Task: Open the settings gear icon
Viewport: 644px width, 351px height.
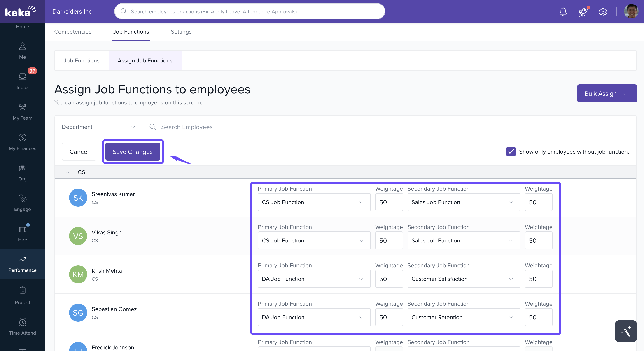Action: tap(603, 12)
